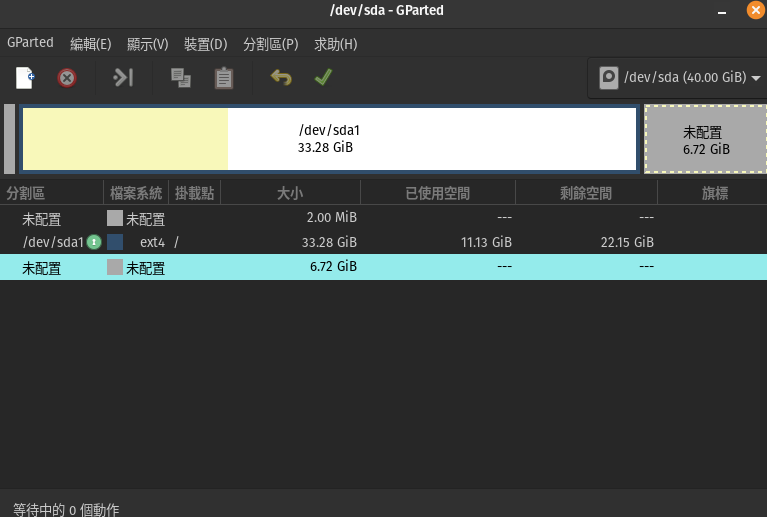Click the Undo last operation arrow icon
Image resolution: width=767 pixels, height=517 pixels.
click(x=281, y=77)
